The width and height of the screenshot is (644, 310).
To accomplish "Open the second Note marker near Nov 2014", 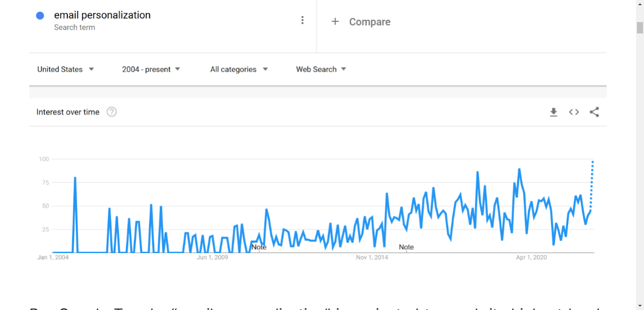I will (406, 247).
